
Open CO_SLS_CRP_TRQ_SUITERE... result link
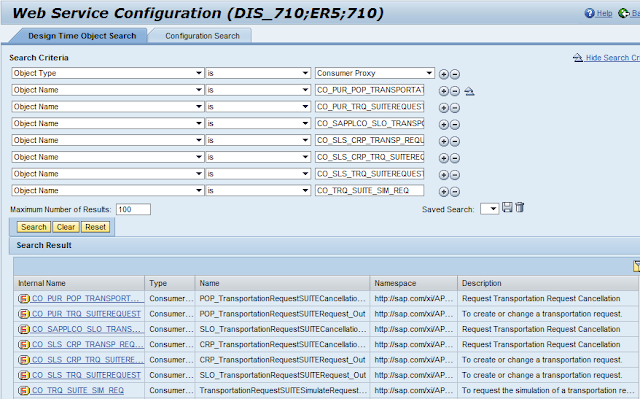coord(87,360)
